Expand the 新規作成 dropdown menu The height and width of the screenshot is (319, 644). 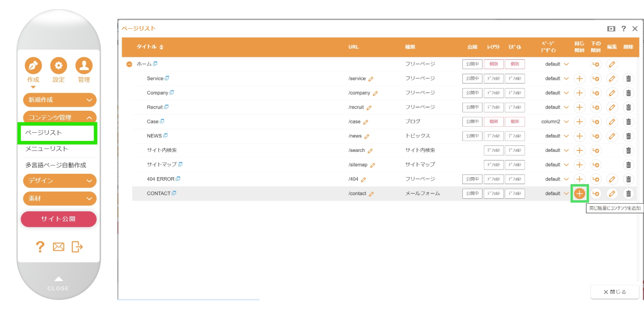pyautogui.click(x=60, y=100)
